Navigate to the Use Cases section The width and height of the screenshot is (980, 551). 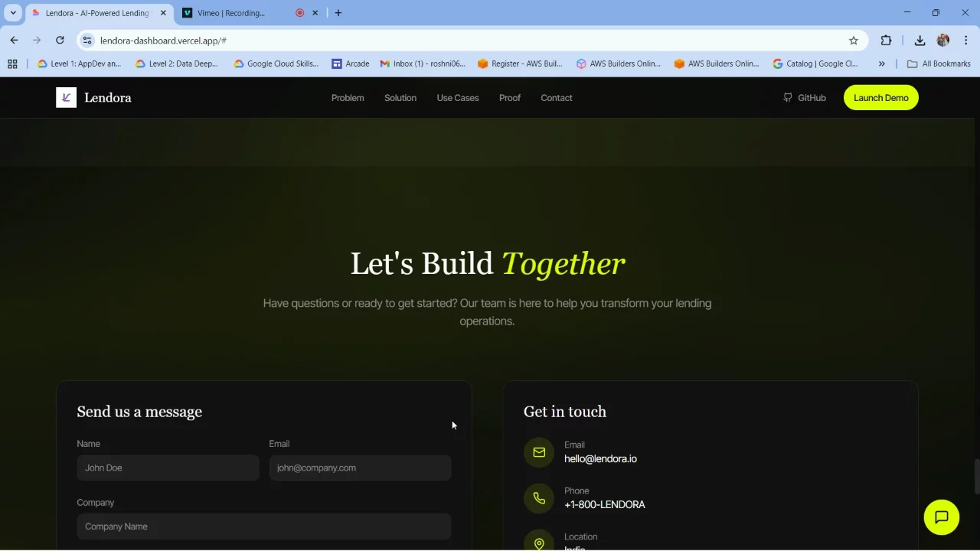tap(457, 98)
